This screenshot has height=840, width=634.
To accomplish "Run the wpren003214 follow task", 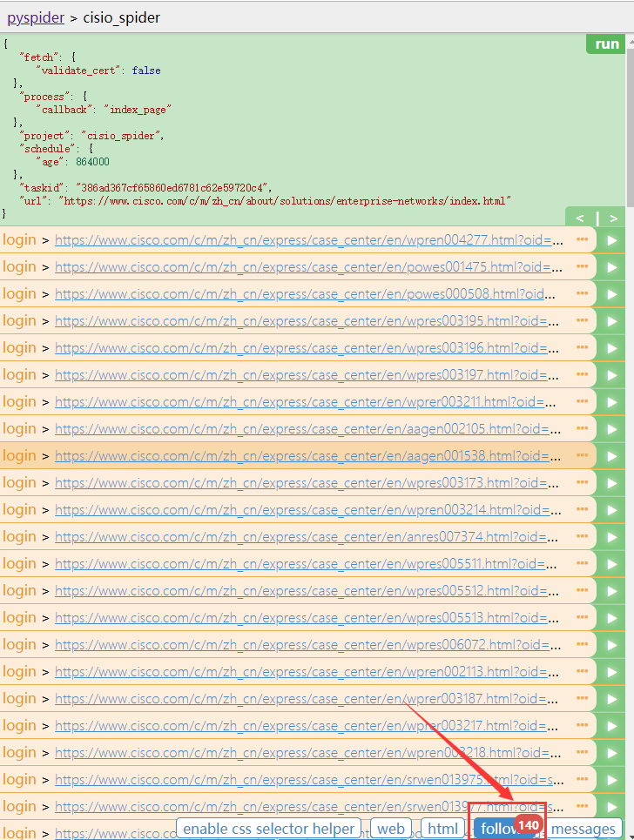I will click(x=611, y=510).
